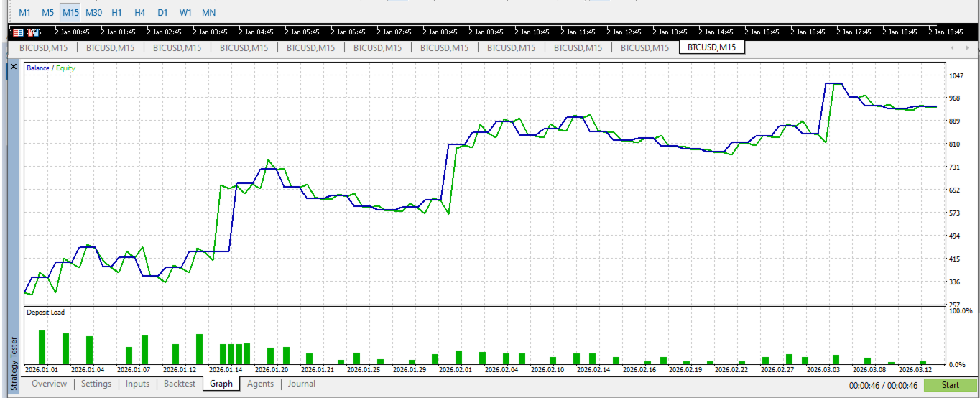Click the 494 value on balance axis

[x=954, y=236]
